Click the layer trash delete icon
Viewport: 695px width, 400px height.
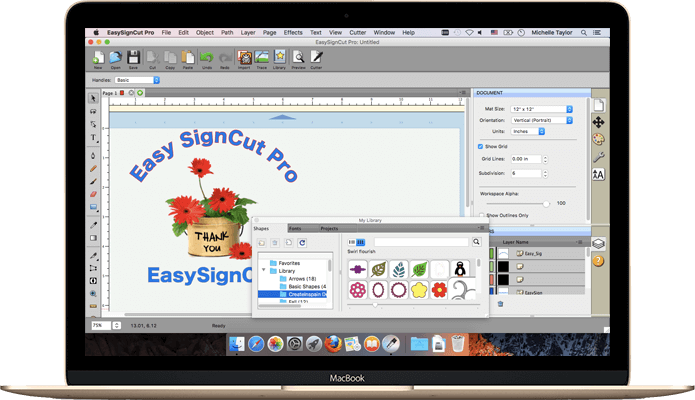coord(500,304)
